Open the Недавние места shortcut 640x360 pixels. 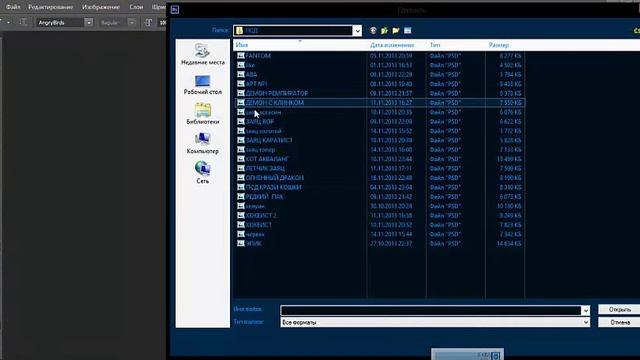[x=202, y=54]
